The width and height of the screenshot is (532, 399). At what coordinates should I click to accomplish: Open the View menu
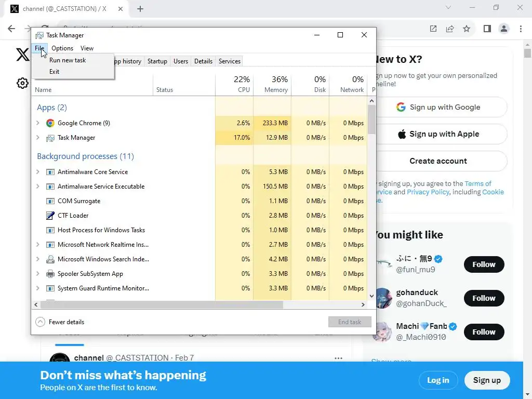(87, 48)
